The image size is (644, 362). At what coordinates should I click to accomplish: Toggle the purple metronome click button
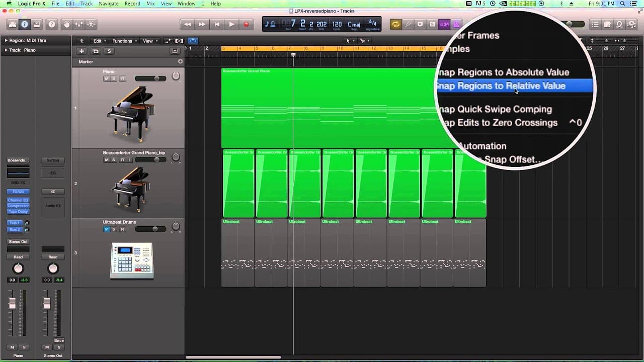click(x=456, y=24)
